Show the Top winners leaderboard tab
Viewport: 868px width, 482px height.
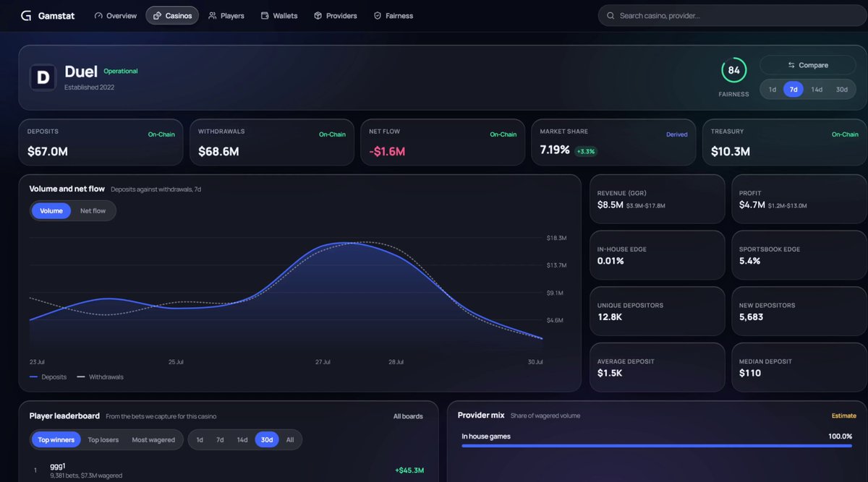56,439
